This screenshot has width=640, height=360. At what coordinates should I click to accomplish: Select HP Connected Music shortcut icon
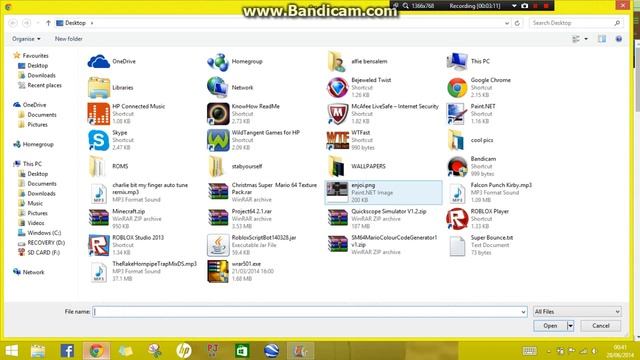(99, 114)
